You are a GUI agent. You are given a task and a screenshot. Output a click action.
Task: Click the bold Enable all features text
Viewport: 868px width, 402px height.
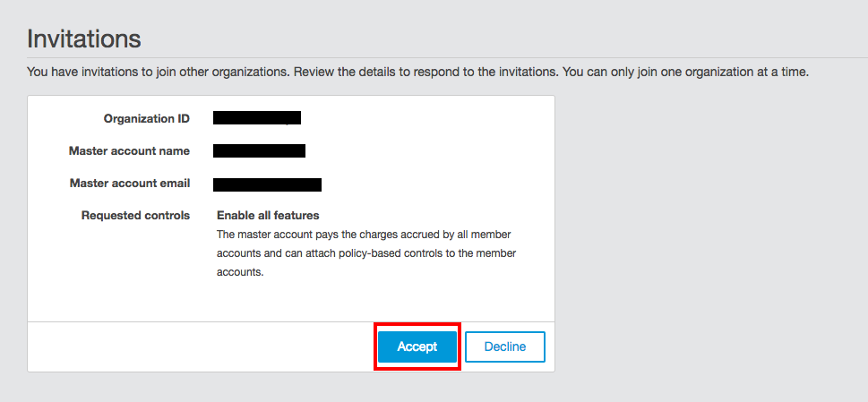point(268,216)
